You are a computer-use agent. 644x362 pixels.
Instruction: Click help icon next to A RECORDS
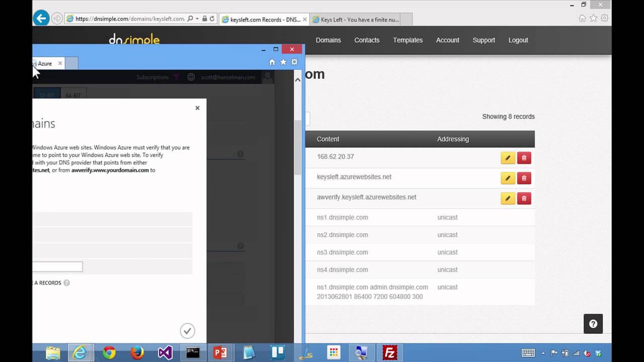pos(67,283)
